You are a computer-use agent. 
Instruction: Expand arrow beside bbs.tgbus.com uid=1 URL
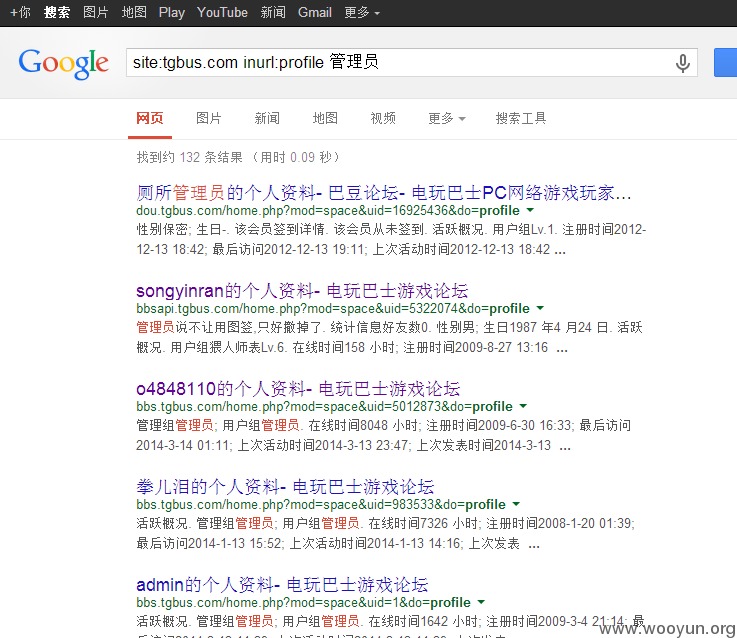point(481,602)
